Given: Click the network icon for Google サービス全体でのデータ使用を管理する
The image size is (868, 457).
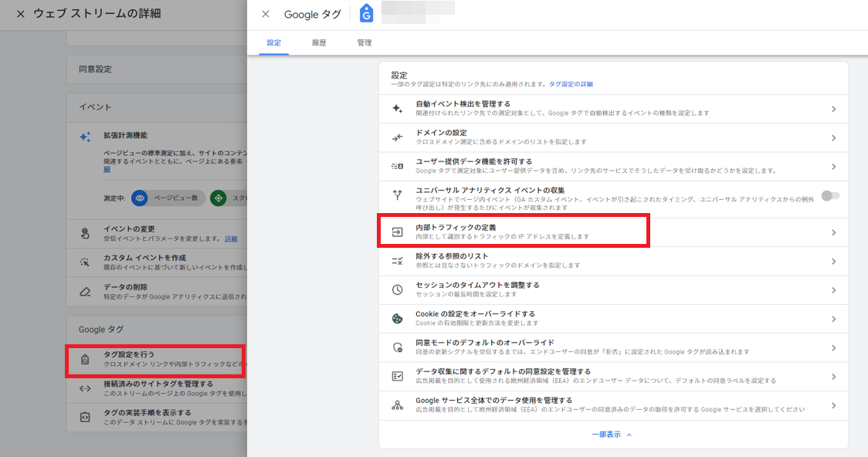Looking at the screenshot, I should [397, 405].
